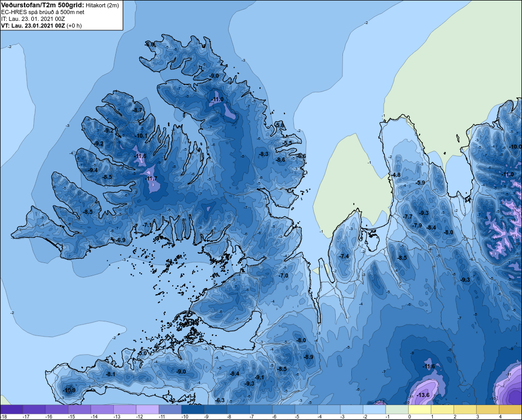Click the 'EC-HRES spá brúuð á 500m net' line
Screen dimensions: 522x420
pyautogui.click(x=43, y=12)
